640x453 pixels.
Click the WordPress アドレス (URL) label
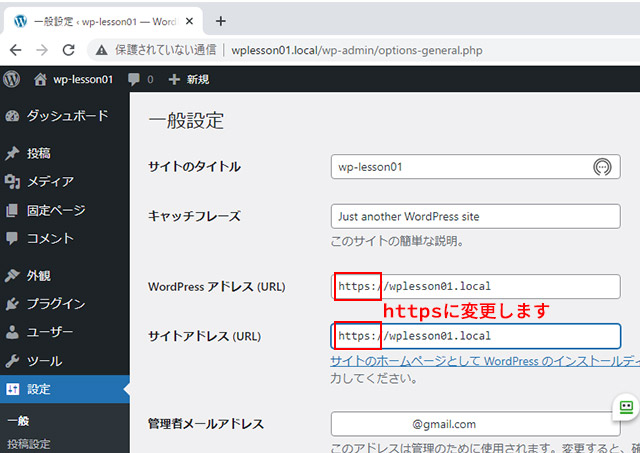coord(217,286)
